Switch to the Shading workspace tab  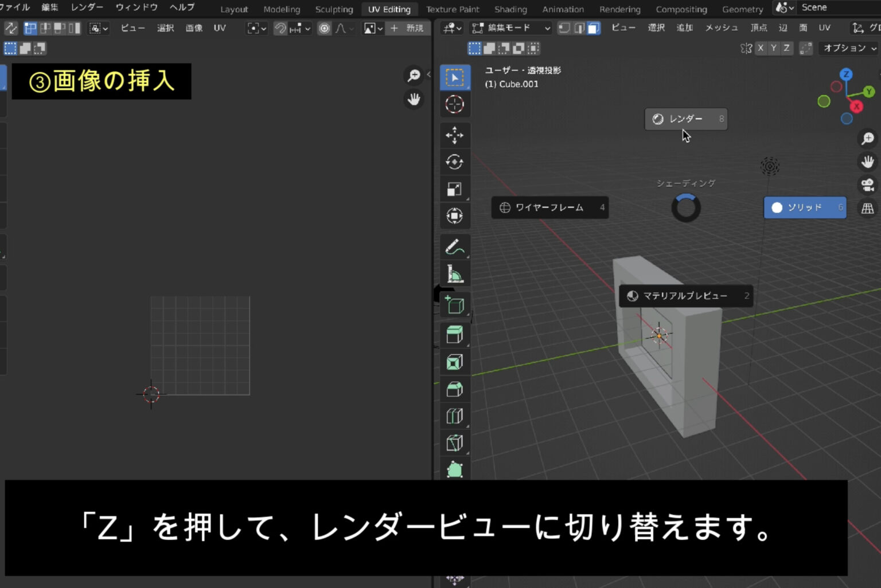pyautogui.click(x=510, y=9)
